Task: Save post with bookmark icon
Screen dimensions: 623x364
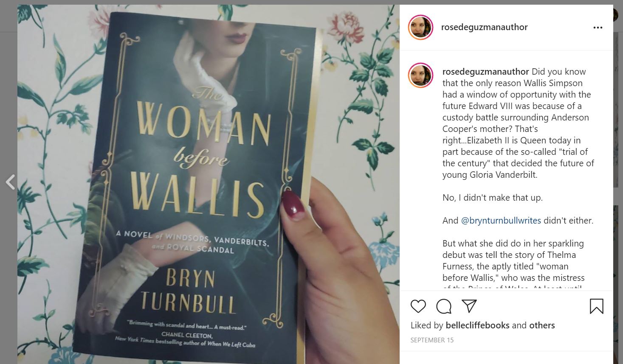Action: pos(596,306)
